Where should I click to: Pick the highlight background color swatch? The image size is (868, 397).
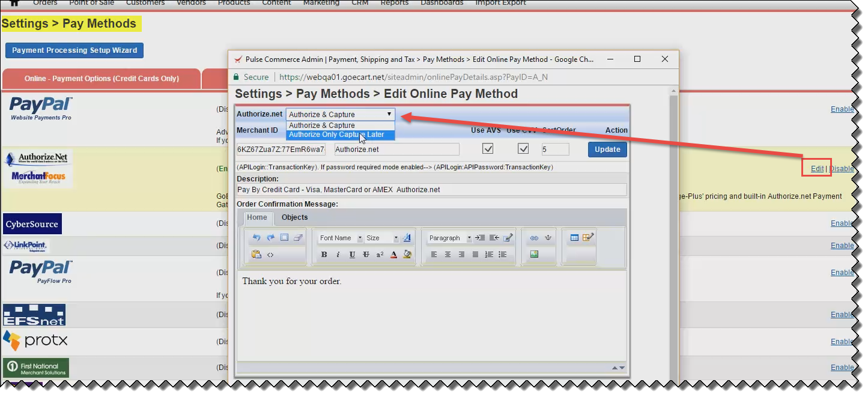(x=407, y=255)
